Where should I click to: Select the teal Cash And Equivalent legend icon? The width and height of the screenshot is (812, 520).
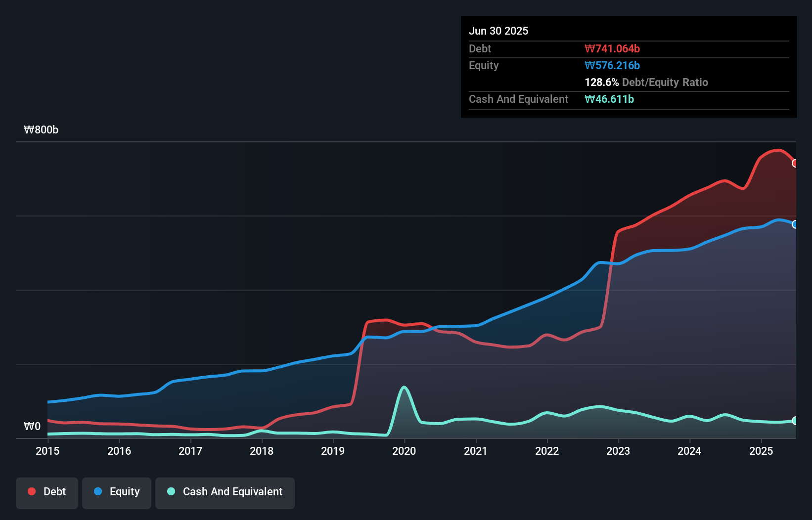point(170,491)
